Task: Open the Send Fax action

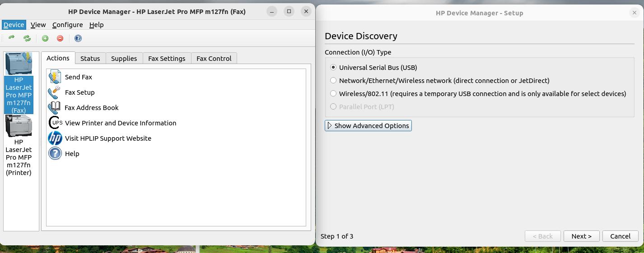Action: click(78, 77)
